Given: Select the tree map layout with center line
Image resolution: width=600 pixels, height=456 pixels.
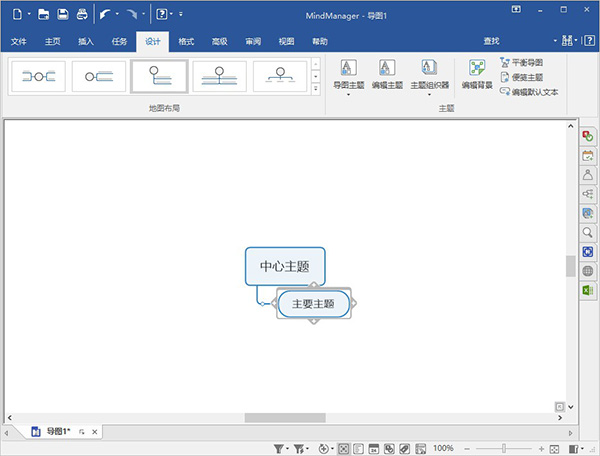Looking at the screenshot, I should pos(219,76).
